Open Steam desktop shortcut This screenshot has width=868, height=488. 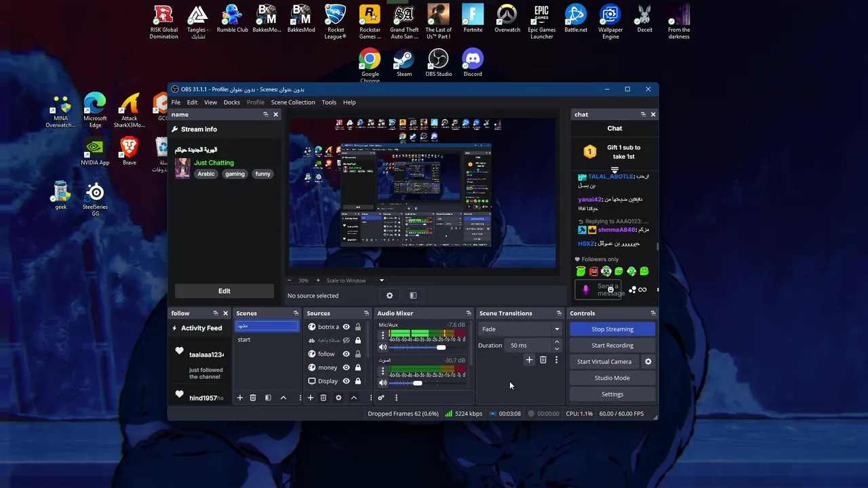404,63
